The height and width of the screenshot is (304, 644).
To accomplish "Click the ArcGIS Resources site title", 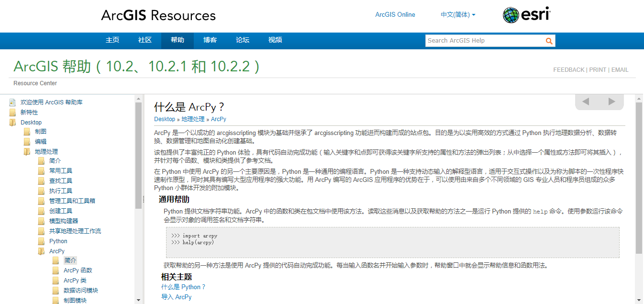I will (158, 15).
